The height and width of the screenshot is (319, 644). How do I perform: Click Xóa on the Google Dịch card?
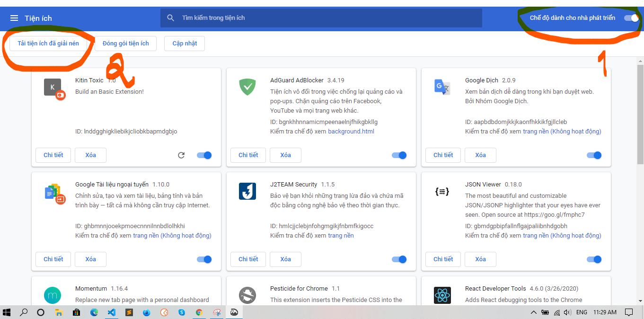[480, 155]
